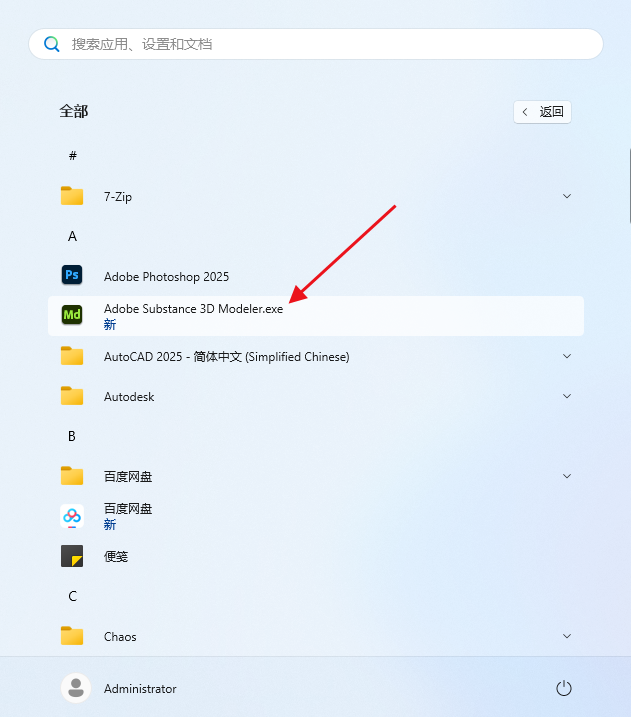Open the AutoCAD 2025 folder icon

[72, 356]
